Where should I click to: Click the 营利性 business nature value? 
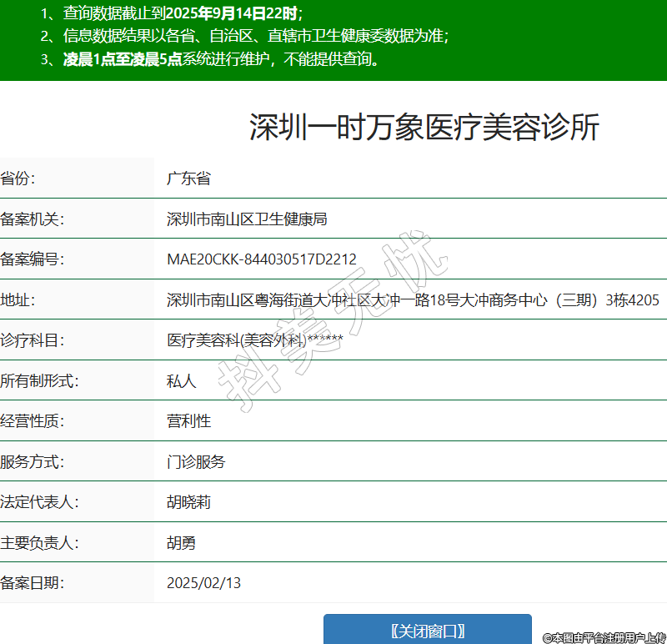click(x=189, y=421)
